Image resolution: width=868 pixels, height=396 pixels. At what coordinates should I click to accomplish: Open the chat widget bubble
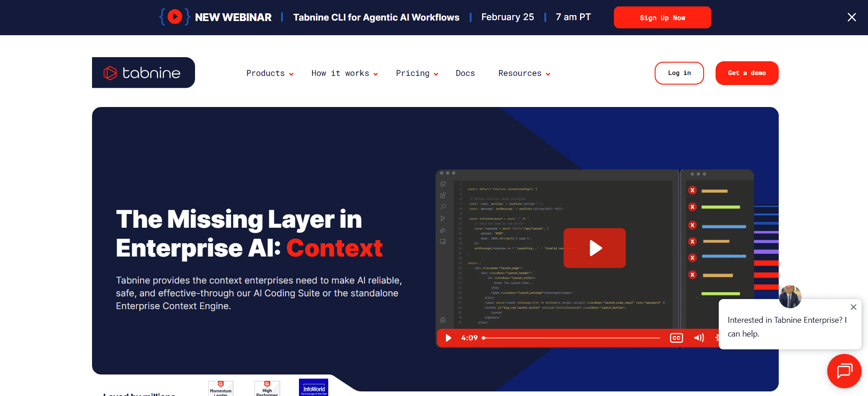[844, 371]
